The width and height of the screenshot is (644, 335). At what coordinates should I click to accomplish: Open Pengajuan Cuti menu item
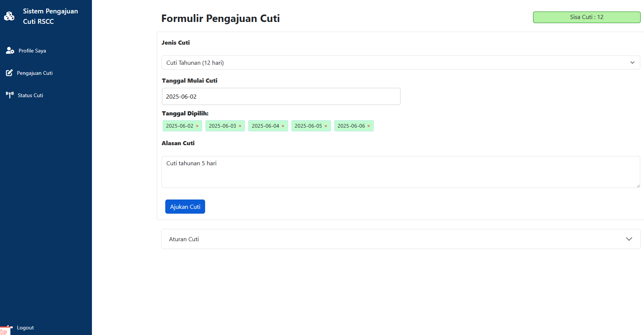35,73
